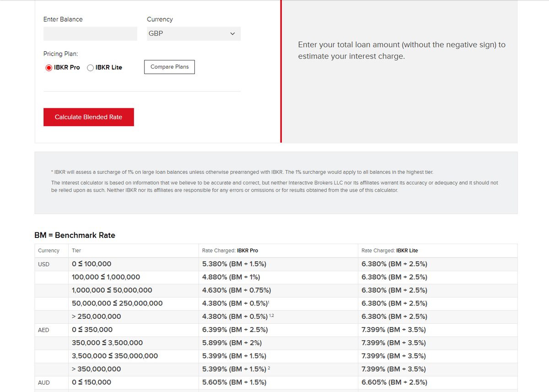This screenshot has width=549, height=392.
Task: Click tier 50,000,000 ≤ 250,000,000
Action: (117, 303)
